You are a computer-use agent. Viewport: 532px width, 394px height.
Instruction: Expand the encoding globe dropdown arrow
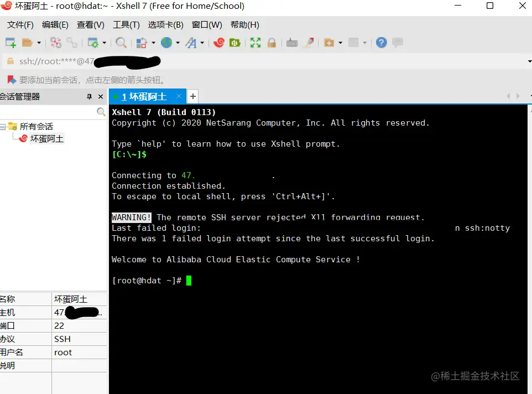pos(178,43)
